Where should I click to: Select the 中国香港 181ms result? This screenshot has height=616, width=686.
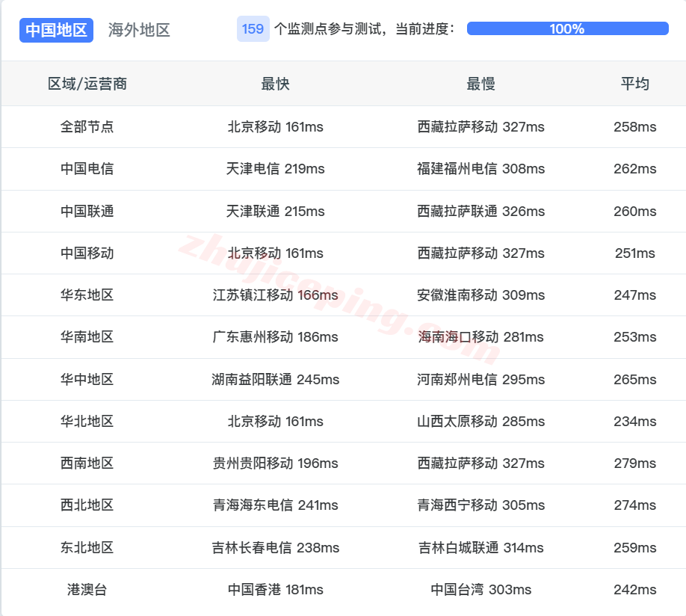click(x=276, y=589)
